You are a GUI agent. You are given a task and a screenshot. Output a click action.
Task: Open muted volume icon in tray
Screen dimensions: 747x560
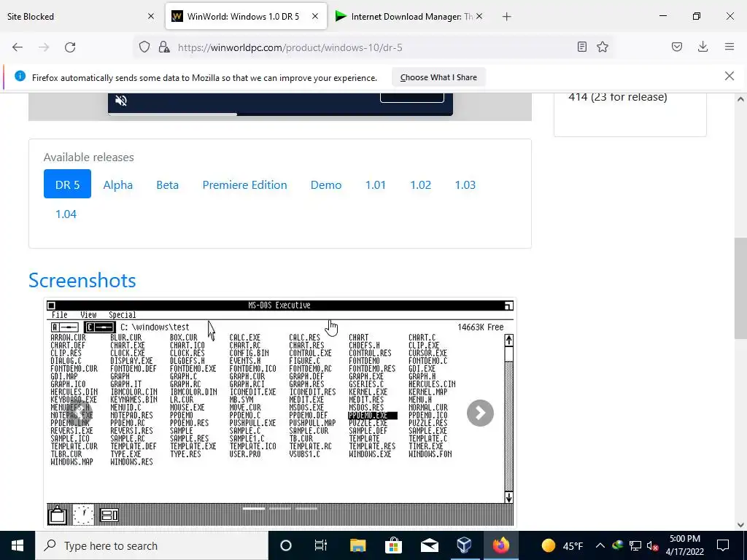[x=652, y=545]
